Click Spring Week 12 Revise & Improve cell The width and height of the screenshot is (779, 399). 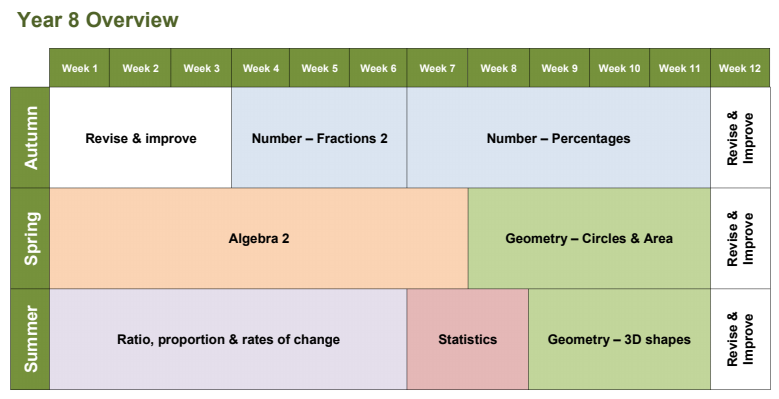coord(740,239)
